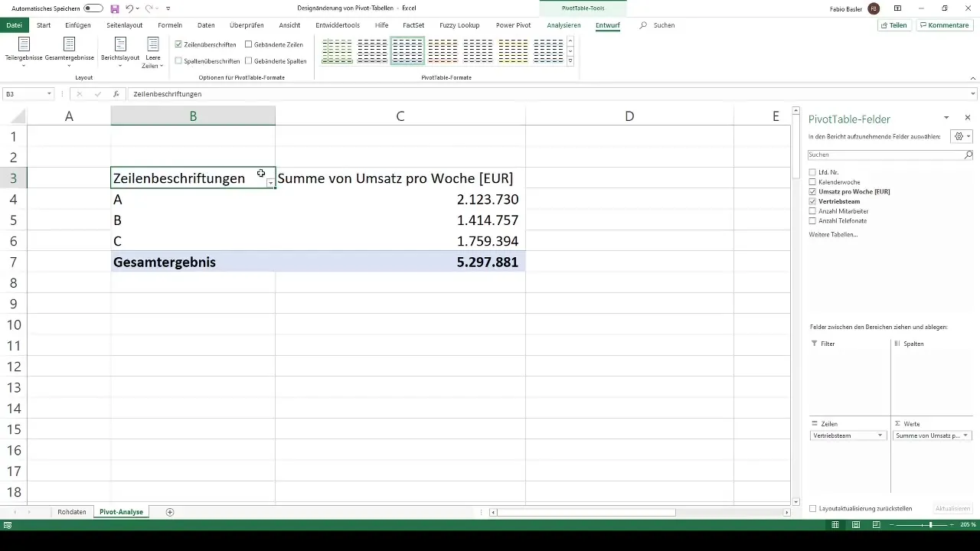Screen dimensions: 980x551
Task: Click the Teilen share button
Action: pyautogui.click(x=894, y=25)
